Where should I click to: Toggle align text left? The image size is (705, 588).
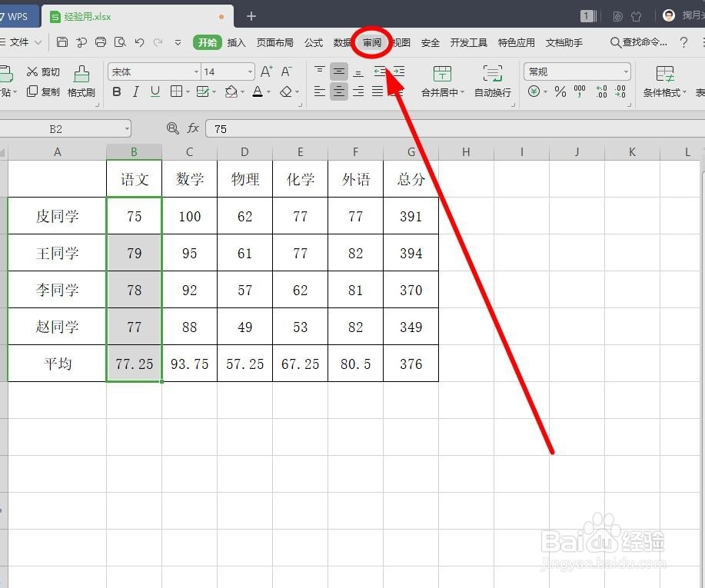click(320, 91)
